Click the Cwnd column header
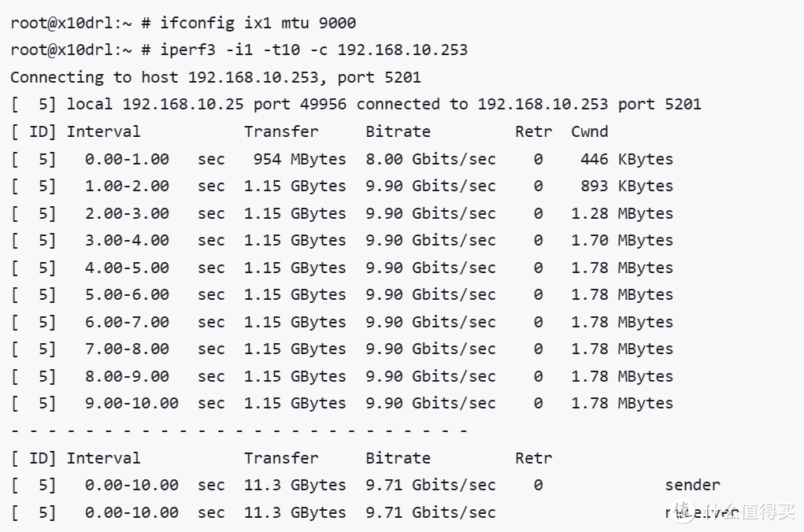The width and height of the screenshot is (804, 532). click(589, 131)
